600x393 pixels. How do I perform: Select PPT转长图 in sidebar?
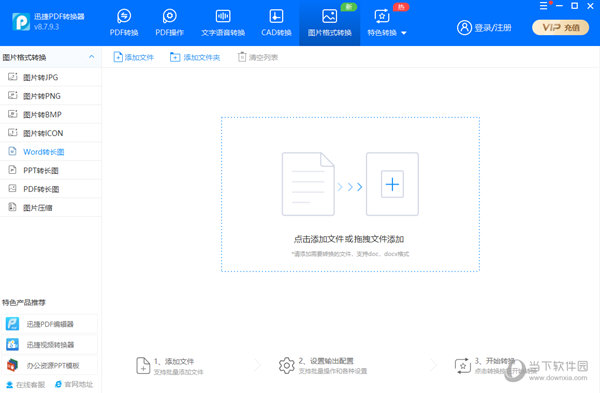tap(51, 170)
